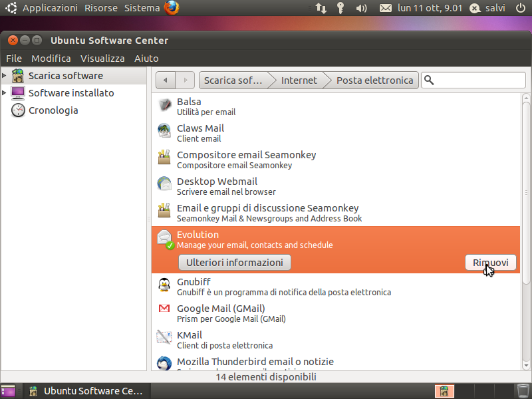Open the mail messaging indicator

pos(386,8)
